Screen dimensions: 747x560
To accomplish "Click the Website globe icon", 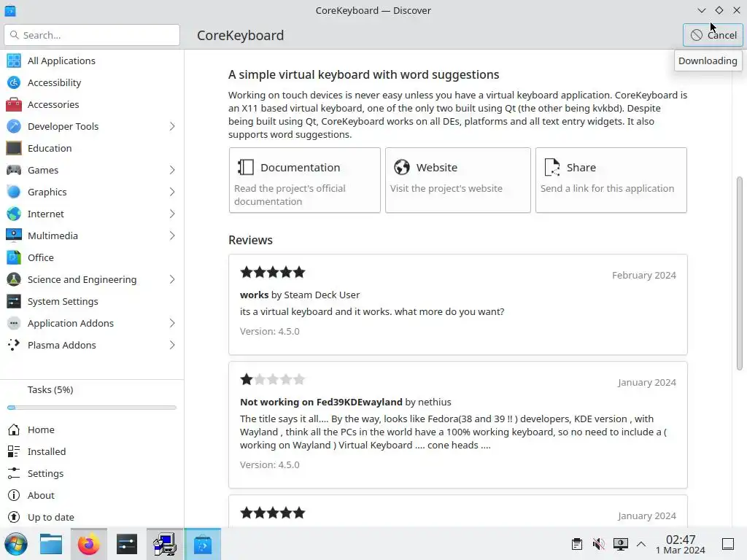I will (402, 167).
